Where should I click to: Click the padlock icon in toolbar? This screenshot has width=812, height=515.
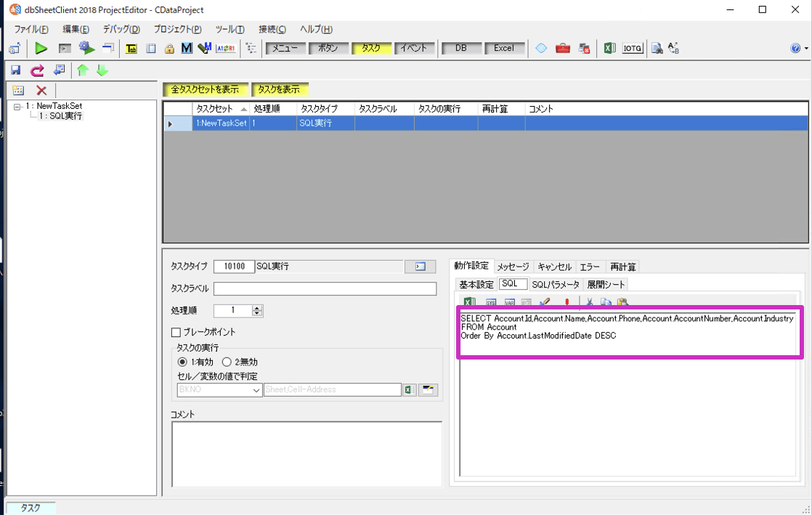coord(169,49)
